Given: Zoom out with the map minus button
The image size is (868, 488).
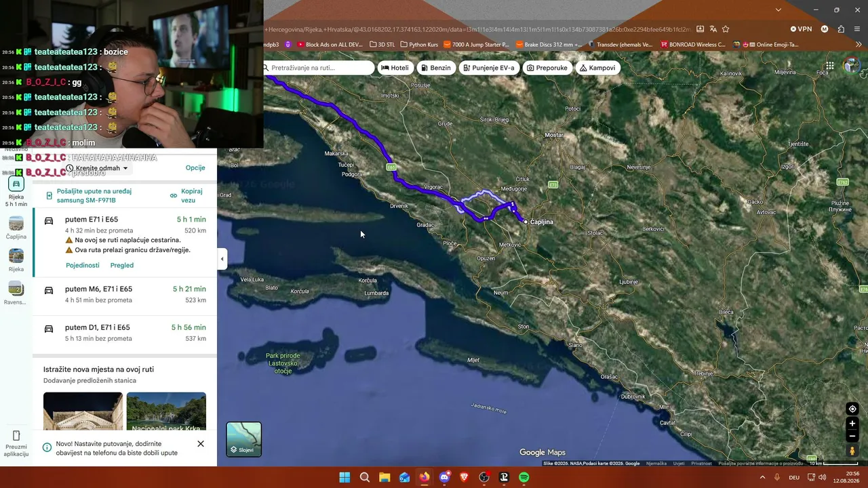Looking at the screenshot, I should click(852, 436).
